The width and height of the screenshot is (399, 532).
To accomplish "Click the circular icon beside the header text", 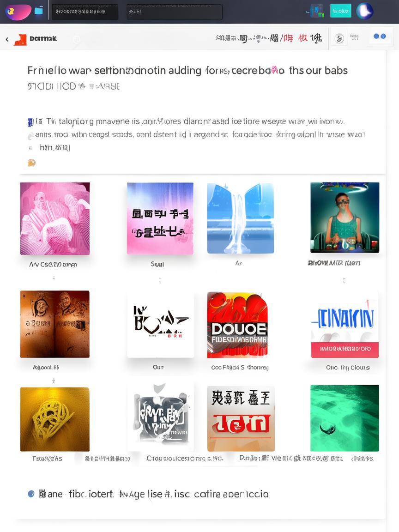I will coord(339,38).
